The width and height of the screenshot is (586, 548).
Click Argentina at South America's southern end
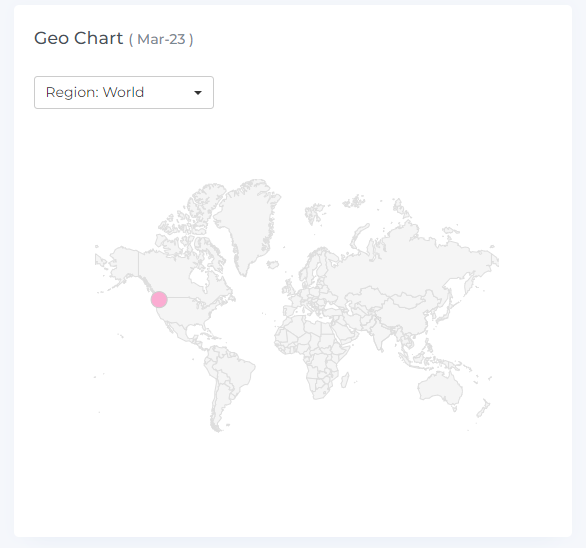[x=220, y=407]
